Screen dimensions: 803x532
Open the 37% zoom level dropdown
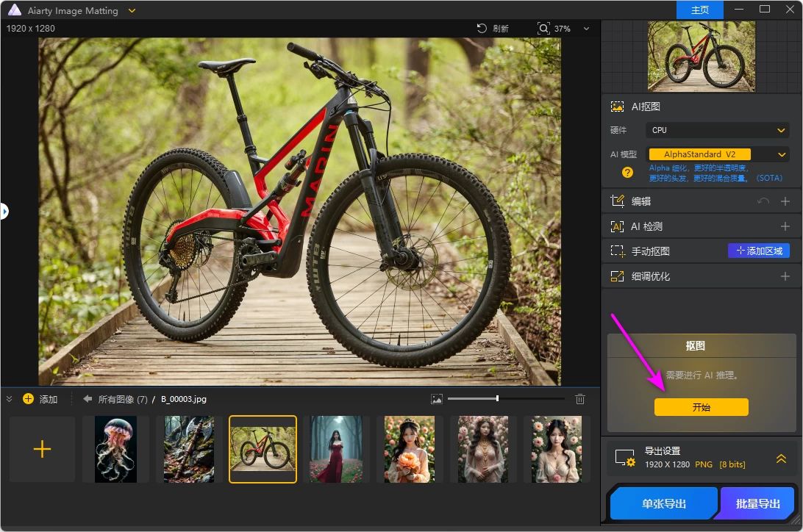pyautogui.click(x=586, y=29)
